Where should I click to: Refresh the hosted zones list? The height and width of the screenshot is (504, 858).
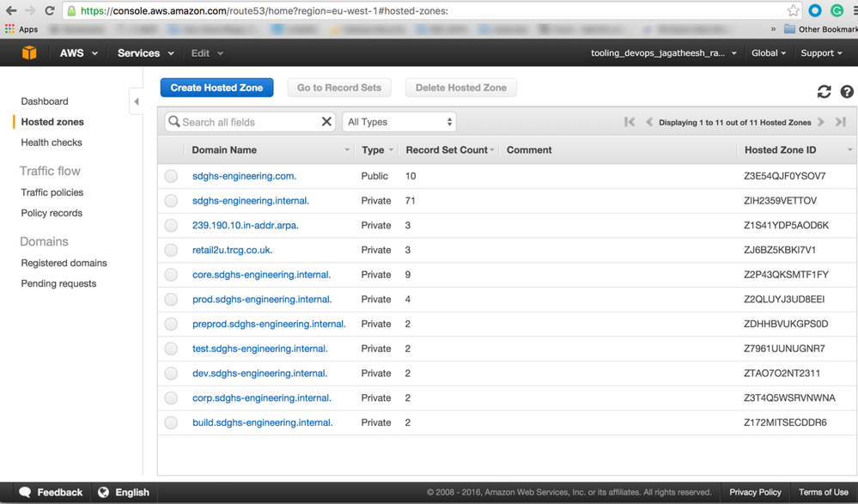824,92
